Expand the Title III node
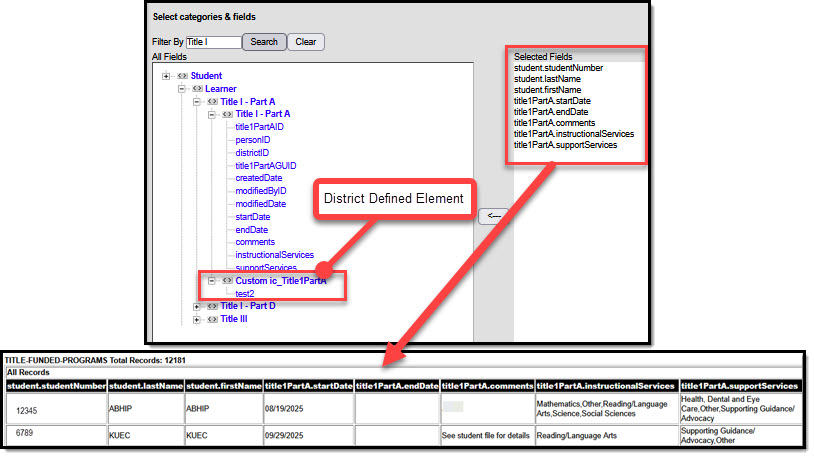The image size is (814, 457). pos(197,319)
